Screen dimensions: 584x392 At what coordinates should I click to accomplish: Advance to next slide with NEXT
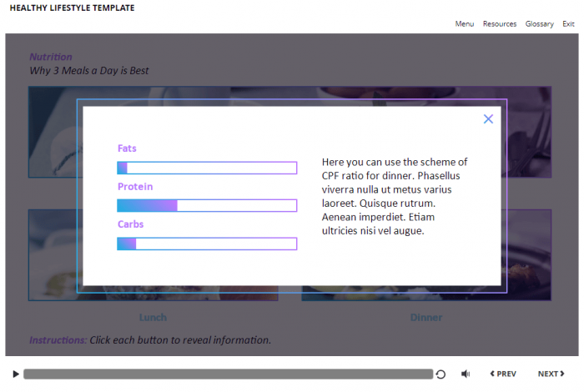tap(551, 374)
